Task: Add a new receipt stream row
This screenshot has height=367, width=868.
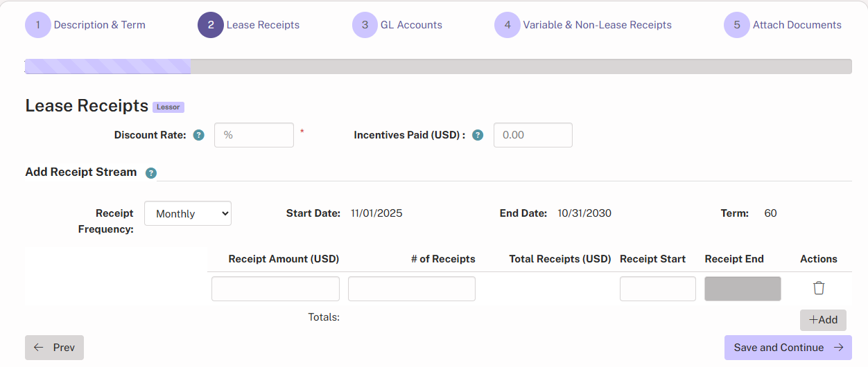Action: click(x=823, y=320)
